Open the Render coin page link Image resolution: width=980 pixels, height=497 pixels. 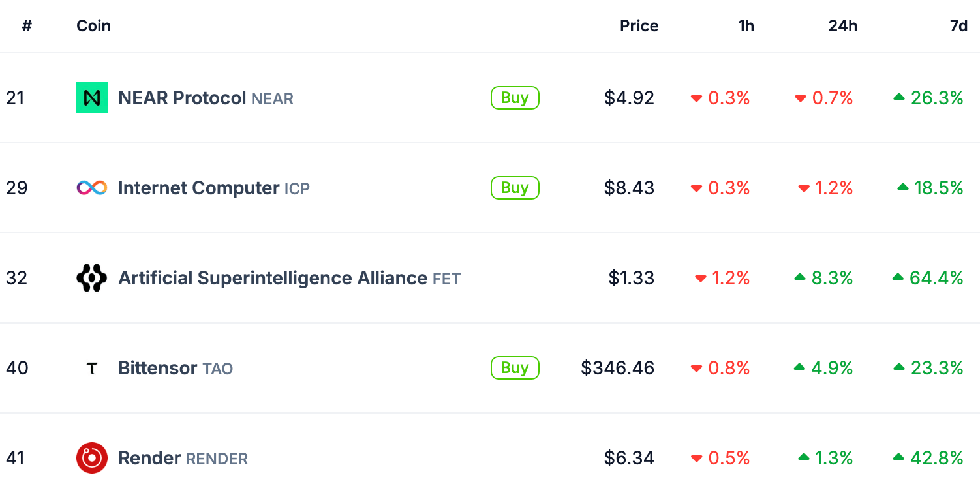tap(149, 459)
